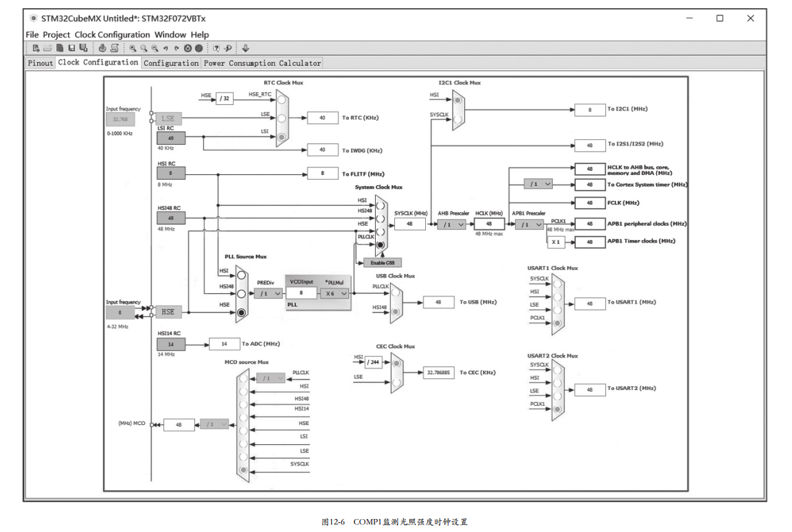Open the File menu

32,35
